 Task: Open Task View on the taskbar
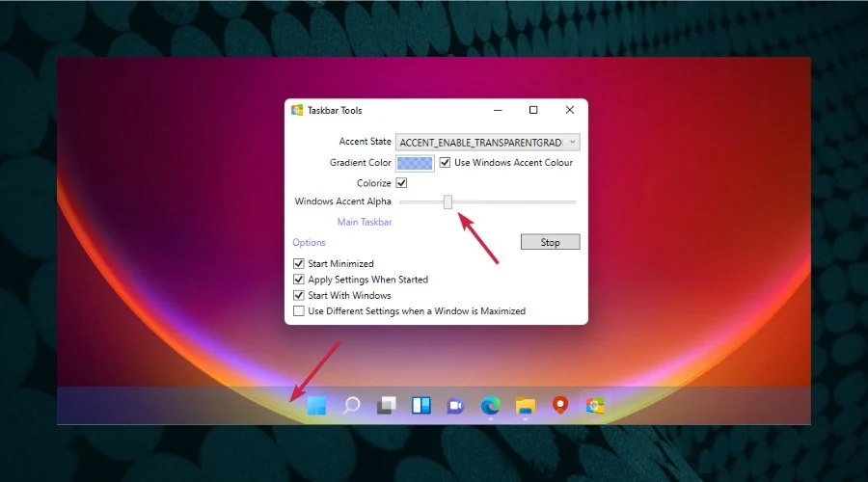[387, 405]
